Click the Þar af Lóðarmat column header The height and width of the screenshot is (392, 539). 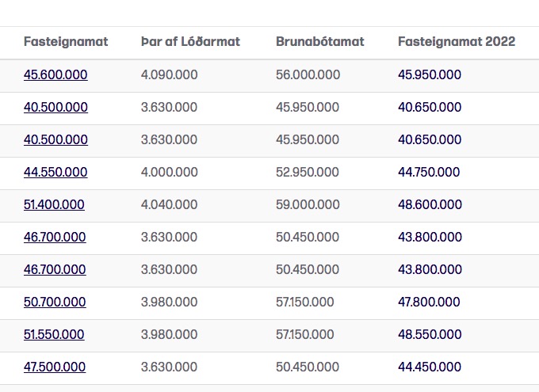(190, 41)
